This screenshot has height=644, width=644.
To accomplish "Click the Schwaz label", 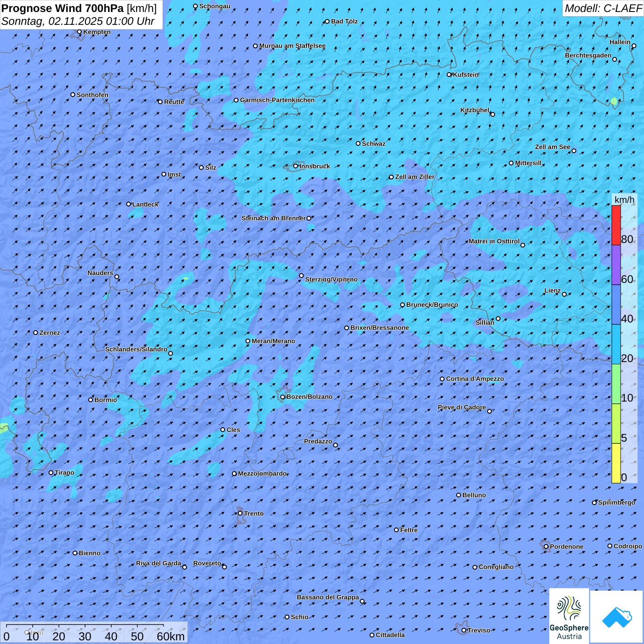I will [x=374, y=144].
